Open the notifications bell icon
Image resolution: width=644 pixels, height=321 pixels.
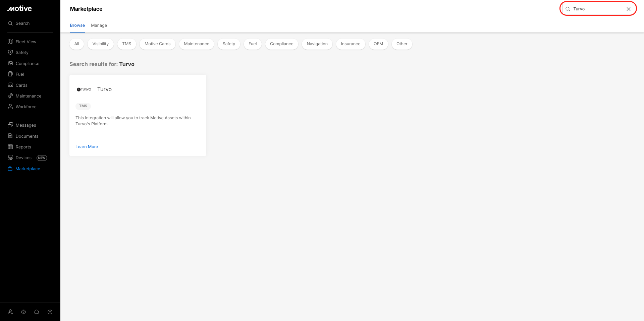(37, 312)
